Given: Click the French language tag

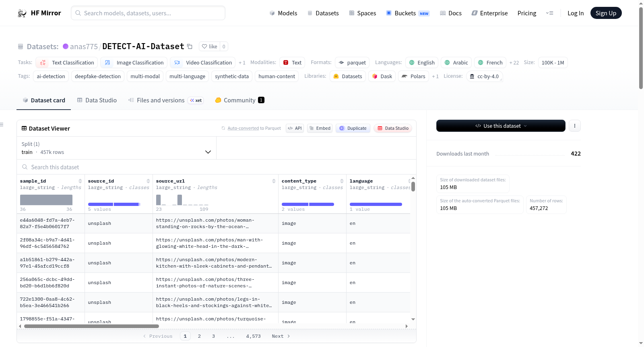Looking at the screenshot, I should (x=490, y=62).
